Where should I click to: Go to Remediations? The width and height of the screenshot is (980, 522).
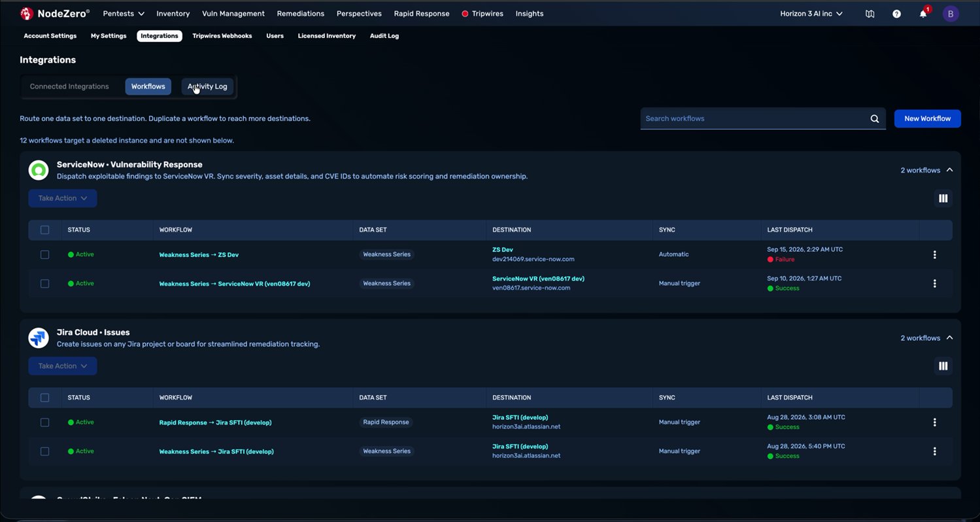[x=301, y=14]
